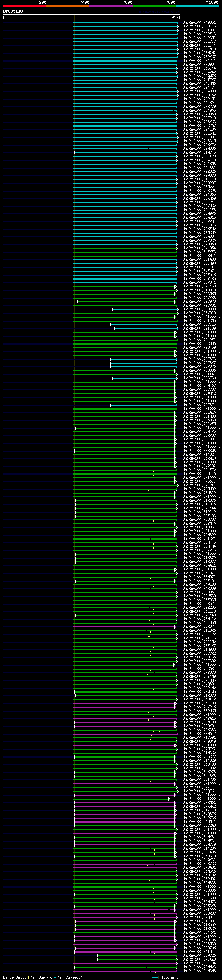
Task: Select the UniRef100_O04882 label
Action: (199, 168)
